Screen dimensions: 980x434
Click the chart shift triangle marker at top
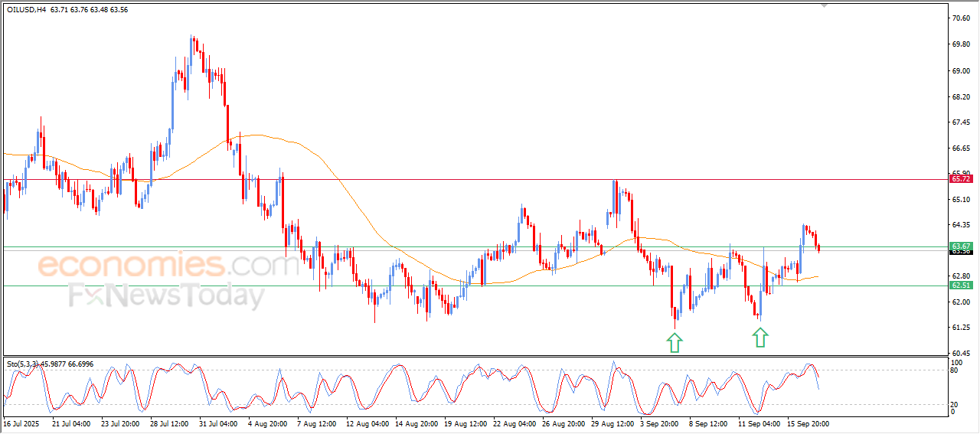pyautogui.click(x=824, y=5)
